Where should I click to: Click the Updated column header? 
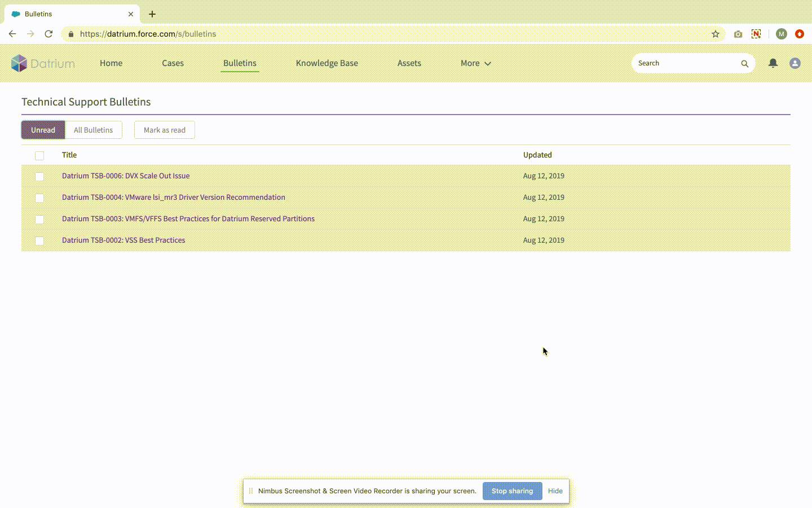537,155
